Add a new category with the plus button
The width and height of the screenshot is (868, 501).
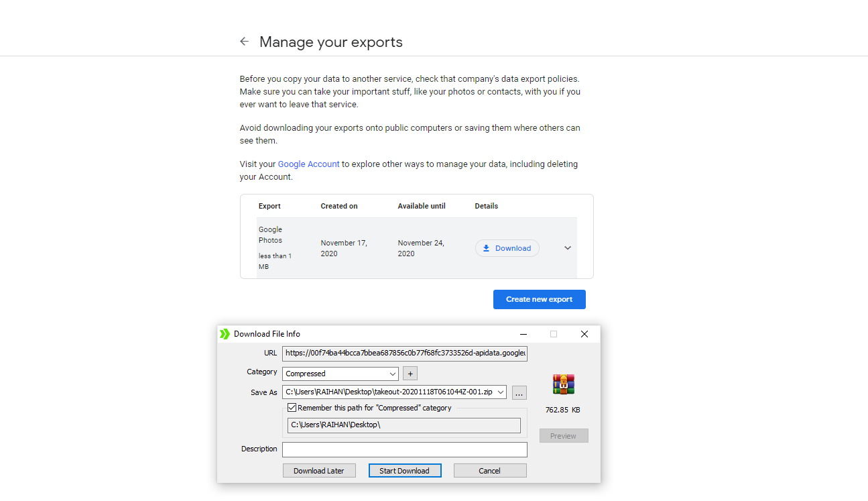(x=411, y=374)
